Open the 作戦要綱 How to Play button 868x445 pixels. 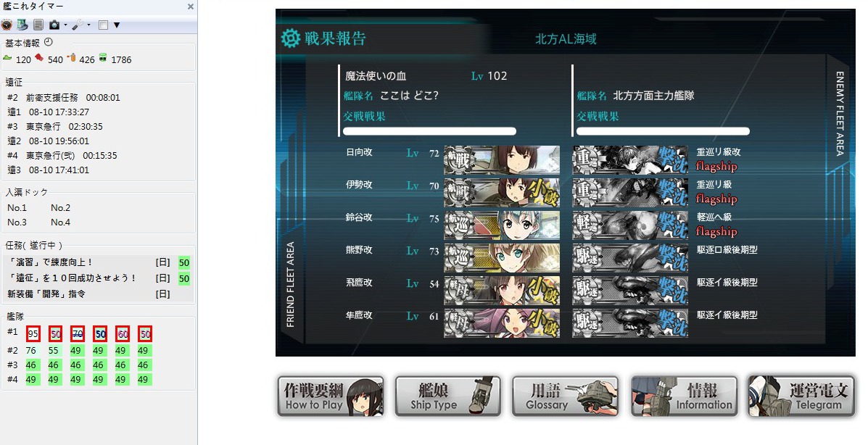pos(331,396)
